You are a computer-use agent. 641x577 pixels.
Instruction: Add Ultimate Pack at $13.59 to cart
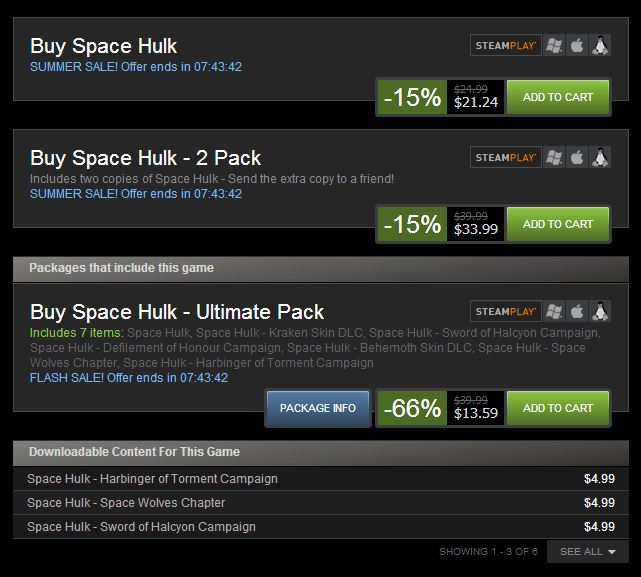click(x=558, y=408)
